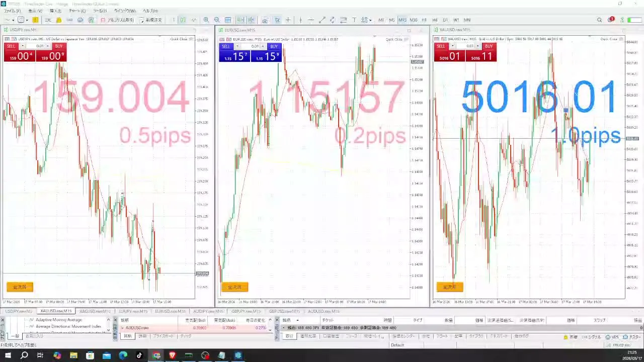Screen dimensions: 644x362
Task: Choose the equidistant channel tool
Action: point(333,20)
